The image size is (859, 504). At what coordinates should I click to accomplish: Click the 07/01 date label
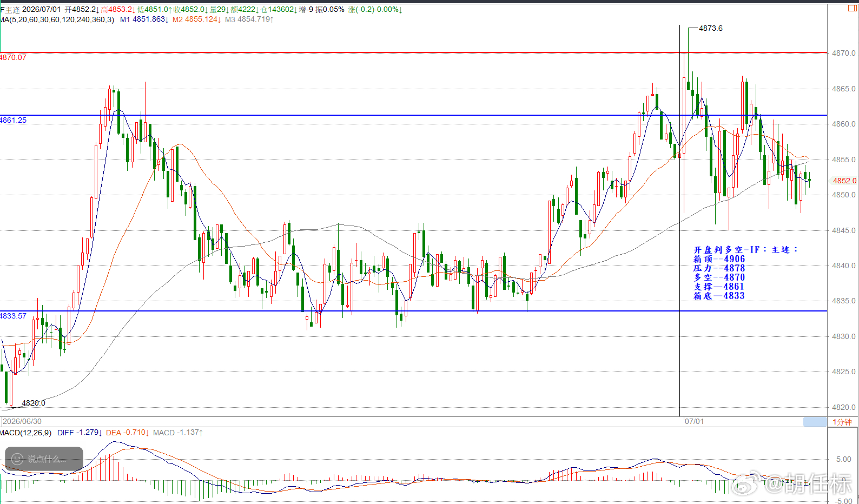pos(694,421)
